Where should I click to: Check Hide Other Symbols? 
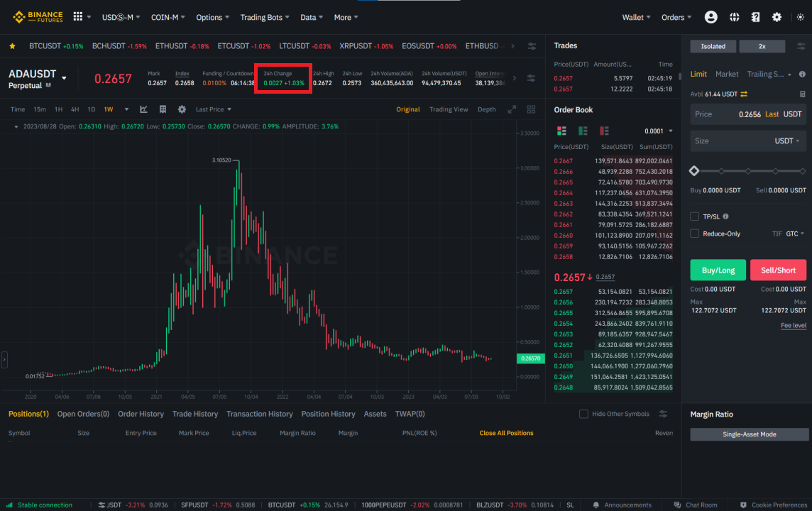point(583,414)
